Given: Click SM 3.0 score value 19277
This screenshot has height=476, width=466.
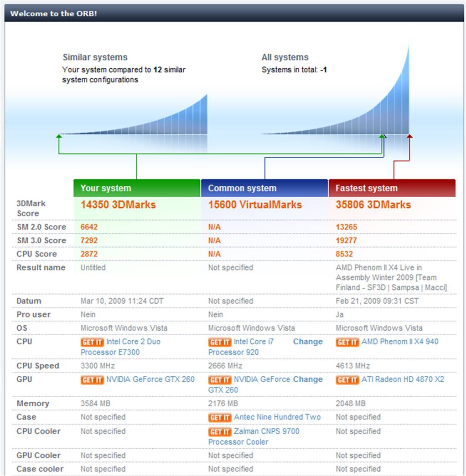Looking at the screenshot, I should (x=346, y=241).
